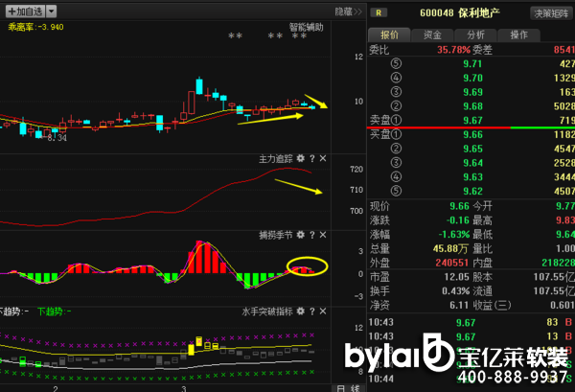Switch to the 资金 tab

coord(432,35)
